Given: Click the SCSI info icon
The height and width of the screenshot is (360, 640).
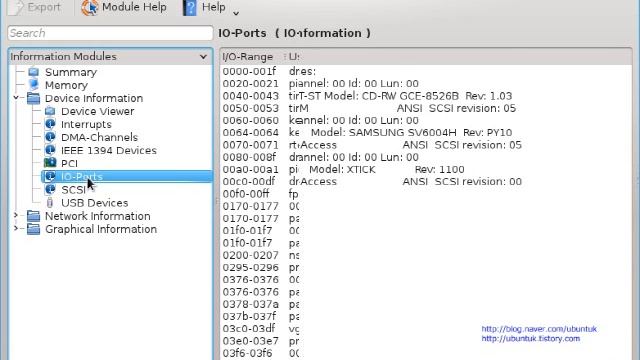Looking at the screenshot, I should (x=50, y=189).
